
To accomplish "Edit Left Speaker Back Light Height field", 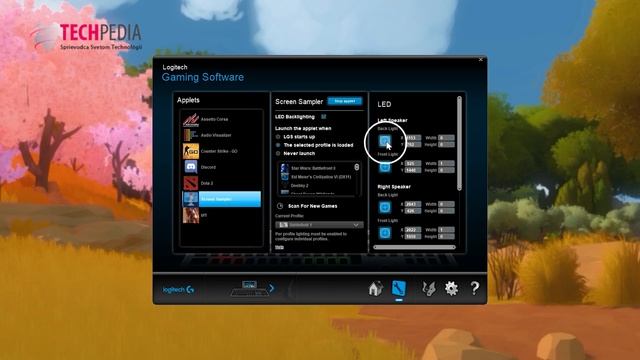I will (446, 144).
